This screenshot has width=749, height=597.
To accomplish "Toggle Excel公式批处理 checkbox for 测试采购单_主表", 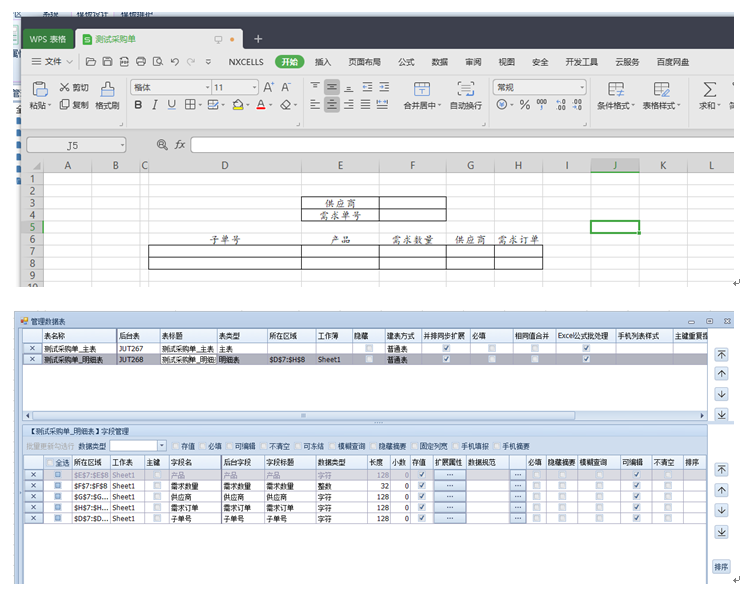I will 586,347.
